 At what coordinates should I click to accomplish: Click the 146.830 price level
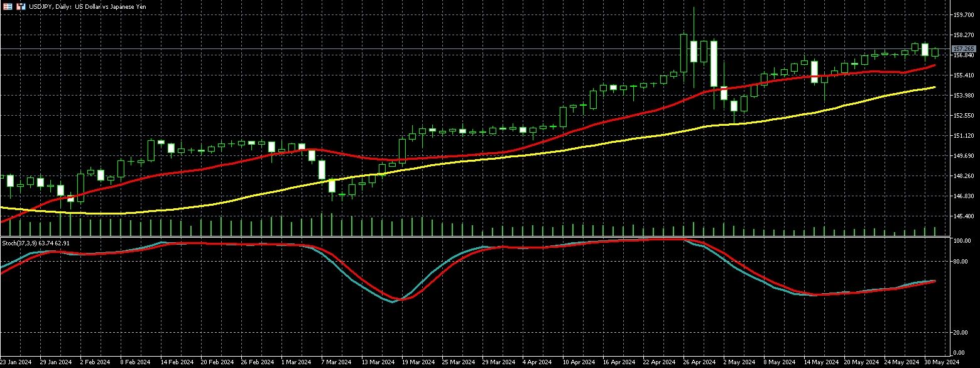pyautogui.click(x=963, y=196)
